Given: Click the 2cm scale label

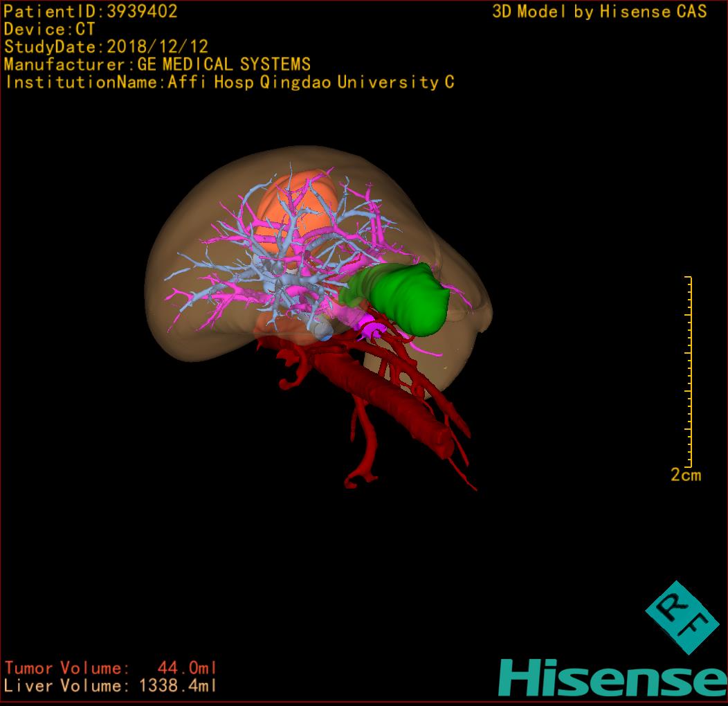Looking at the screenshot, I should [685, 475].
